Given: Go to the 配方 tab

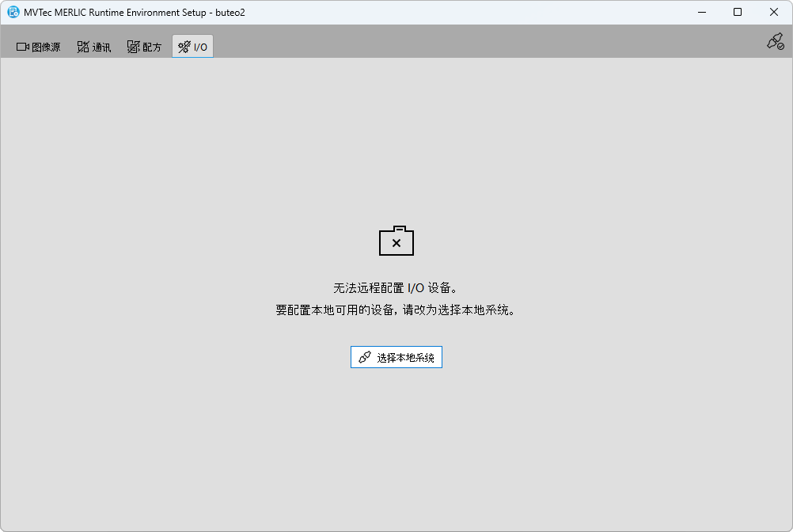Looking at the screenshot, I should [x=152, y=47].
